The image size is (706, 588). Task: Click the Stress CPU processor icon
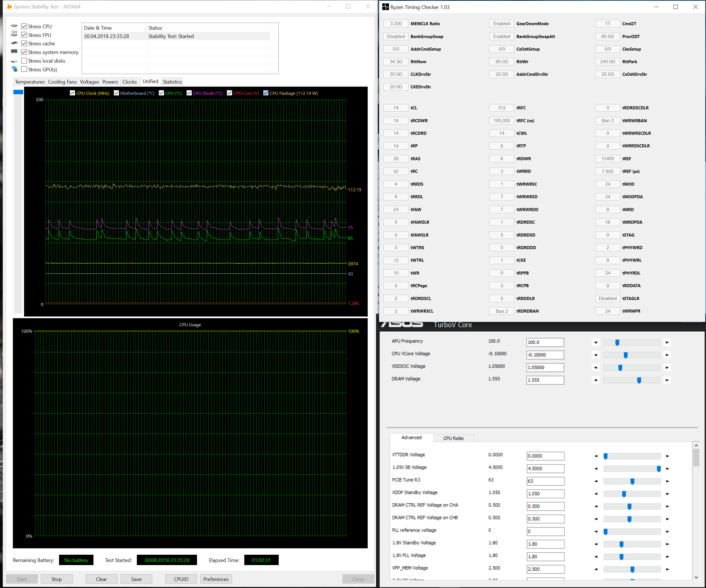point(14,26)
